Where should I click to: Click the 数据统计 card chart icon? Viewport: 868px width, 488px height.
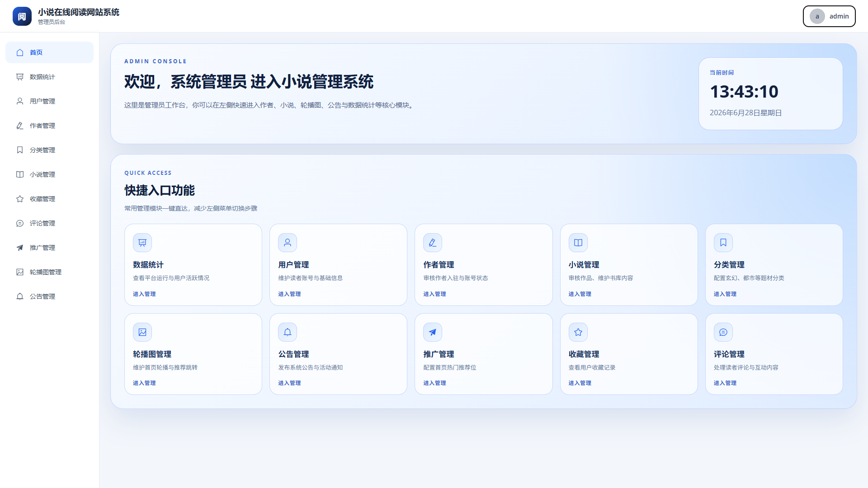[142, 243]
